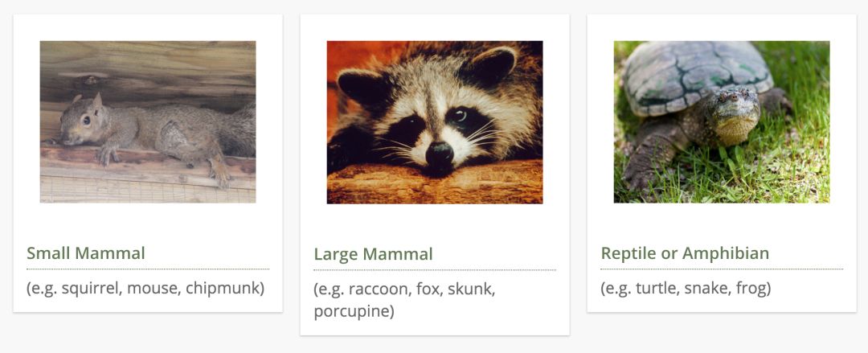Select the snapping turtle photo
Image resolution: width=868 pixels, height=353 pixels.
[x=721, y=121]
